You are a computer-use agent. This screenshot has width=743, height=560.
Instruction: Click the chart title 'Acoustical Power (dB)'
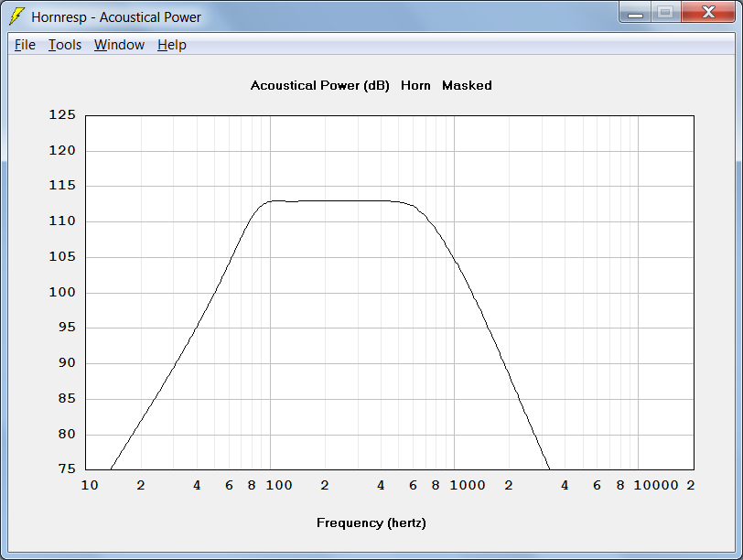(320, 85)
